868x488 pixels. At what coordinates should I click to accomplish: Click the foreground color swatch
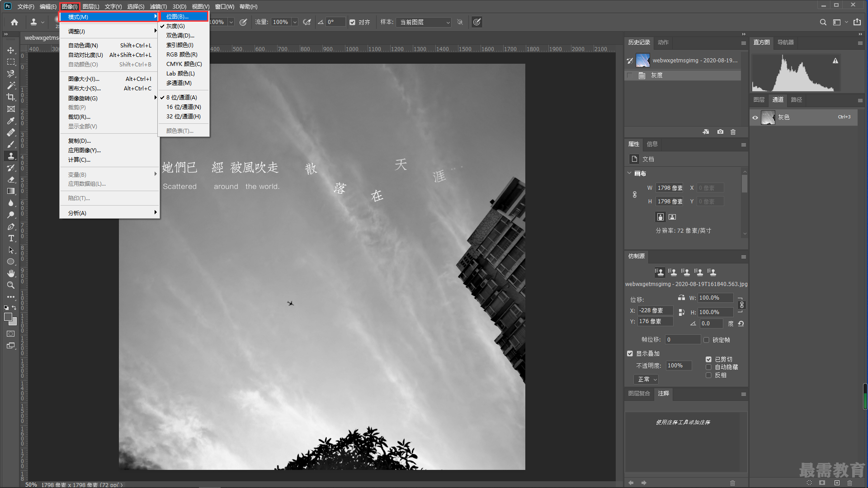pos(8,317)
